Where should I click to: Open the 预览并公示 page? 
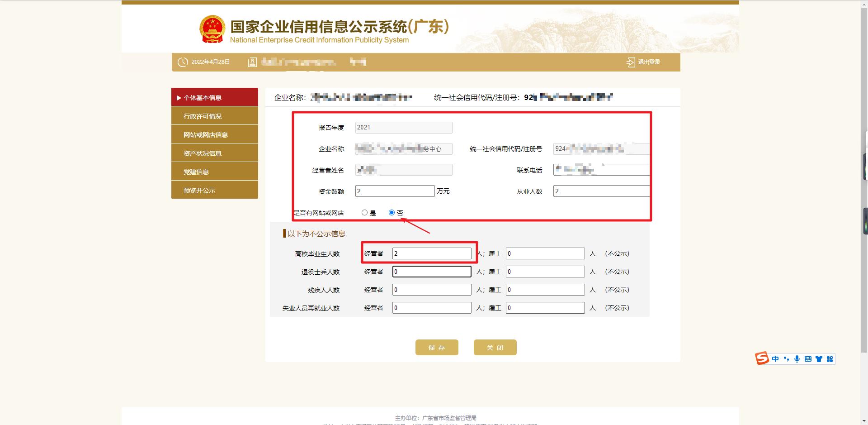(214, 190)
